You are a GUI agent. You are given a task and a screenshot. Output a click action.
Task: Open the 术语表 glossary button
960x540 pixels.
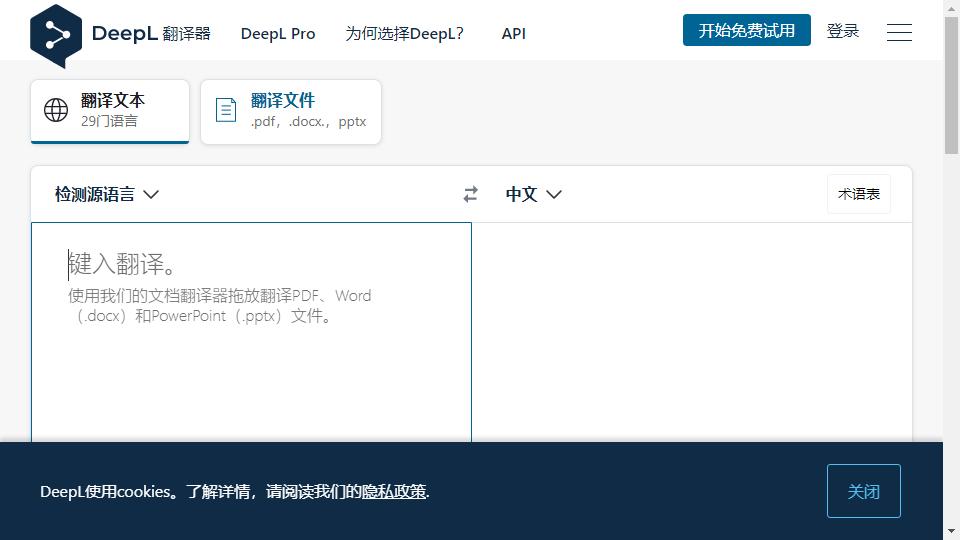[858, 194]
